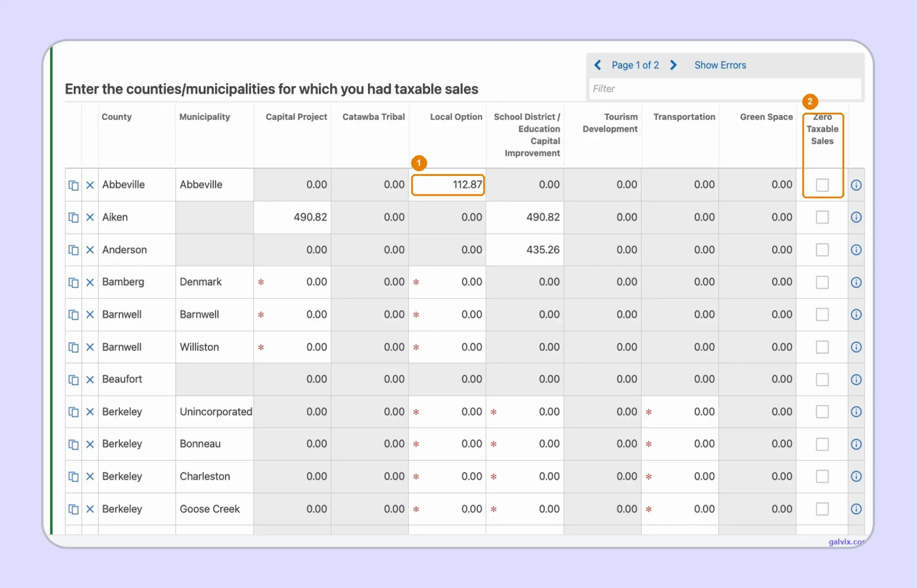917x588 pixels.
Task: Copy the Barnwell Williston row
Action: 73,347
